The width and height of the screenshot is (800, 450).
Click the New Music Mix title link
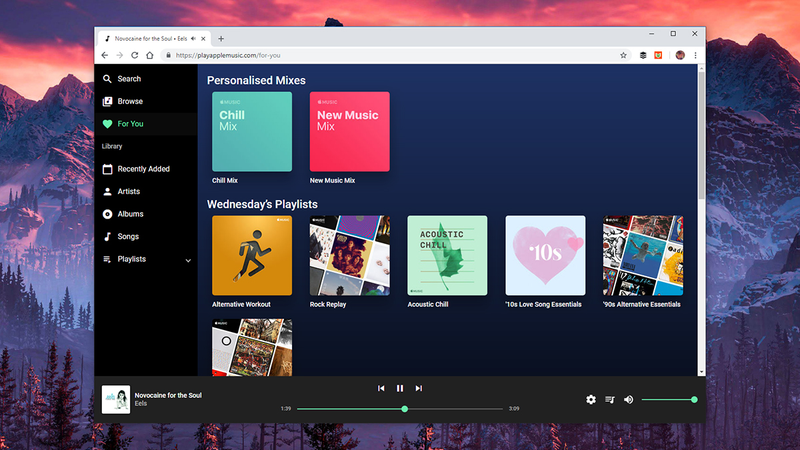pyautogui.click(x=332, y=181)
